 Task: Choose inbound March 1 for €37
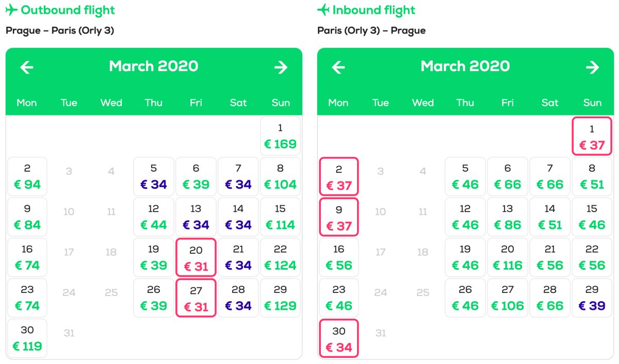[592, 136]
